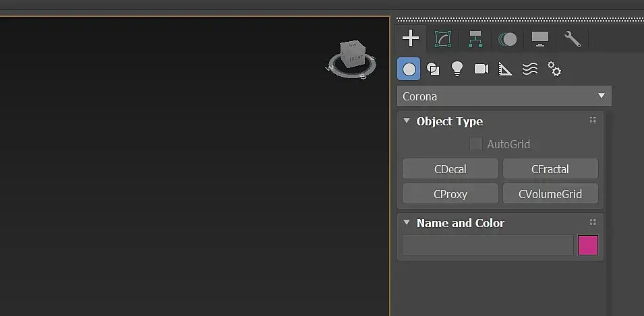Collapse the Name and Color rollout

pyautogui.click(x=407, y=222)
